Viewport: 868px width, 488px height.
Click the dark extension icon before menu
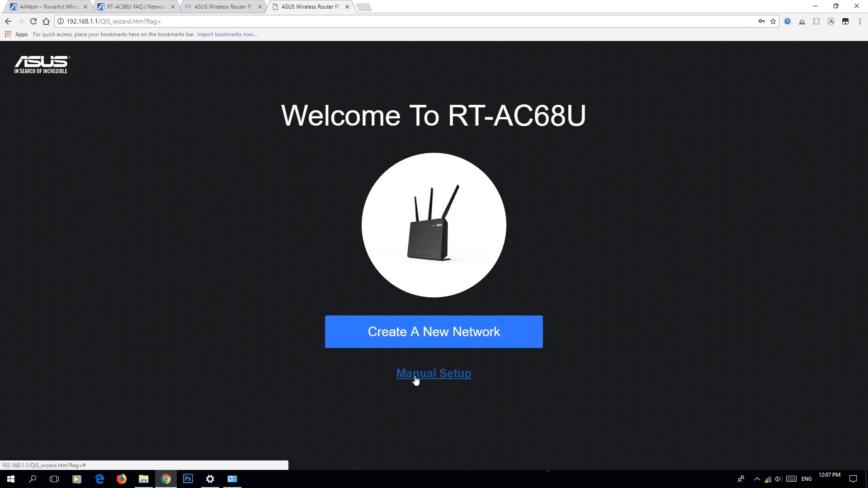point(845,21)
